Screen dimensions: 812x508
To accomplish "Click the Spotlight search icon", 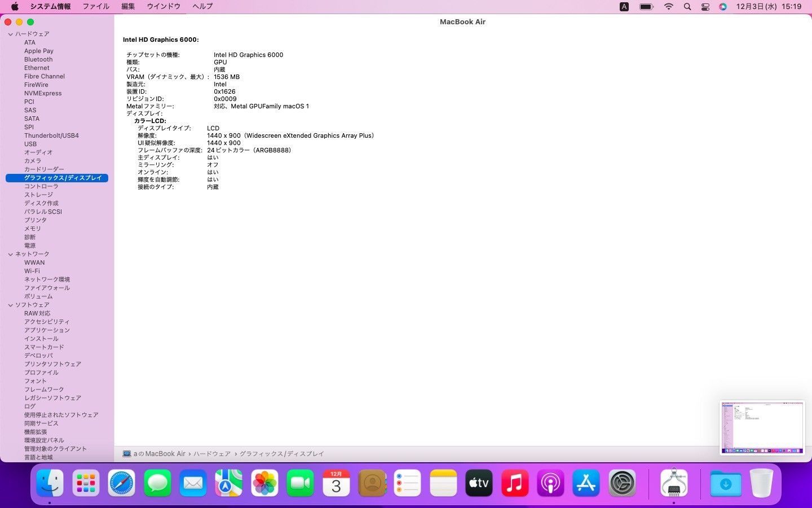I will 687,7.
